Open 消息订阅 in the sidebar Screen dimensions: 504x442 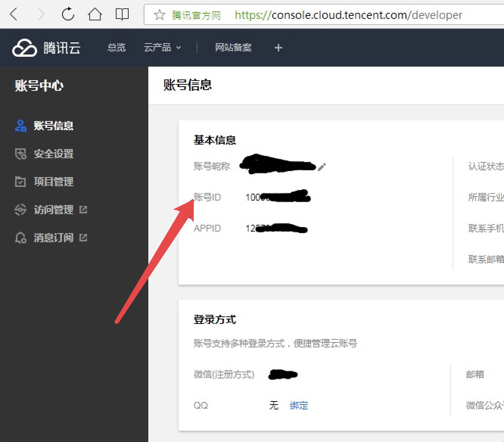coord(53,238)
